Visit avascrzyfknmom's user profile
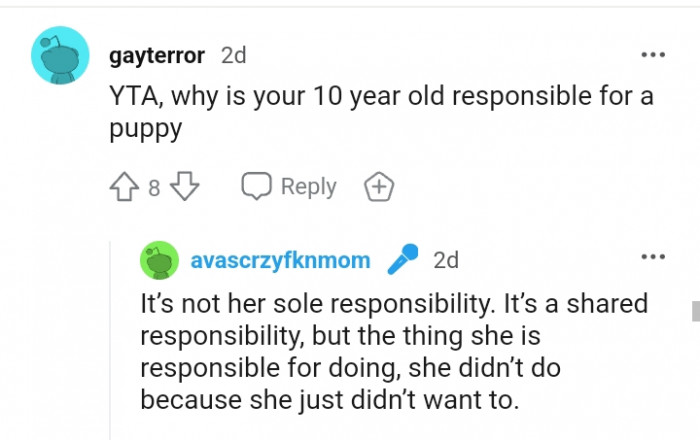Screen dimensions: 700x440 pos(280,261)
